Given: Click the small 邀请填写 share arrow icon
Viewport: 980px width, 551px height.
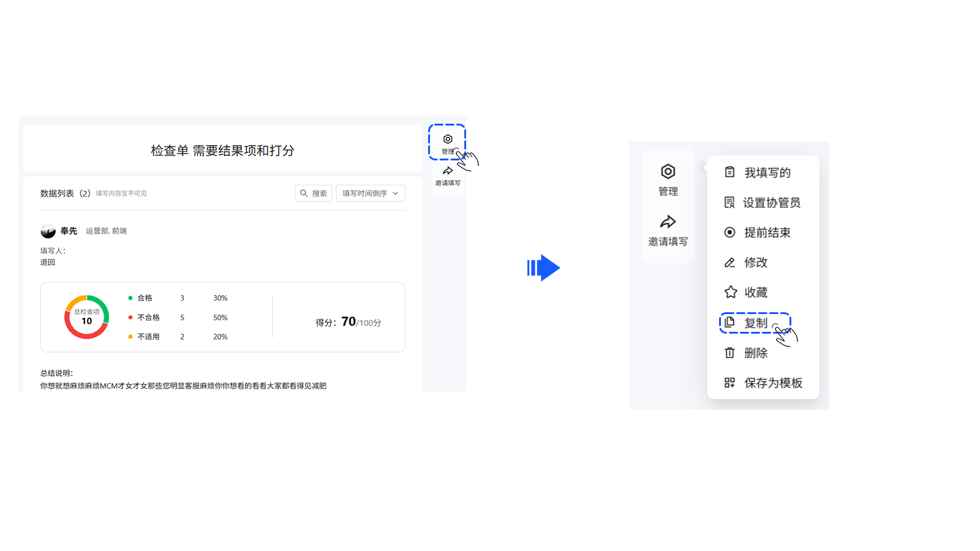Looking at the screenshot, I should pyautogui.click(x=448, y=171).
